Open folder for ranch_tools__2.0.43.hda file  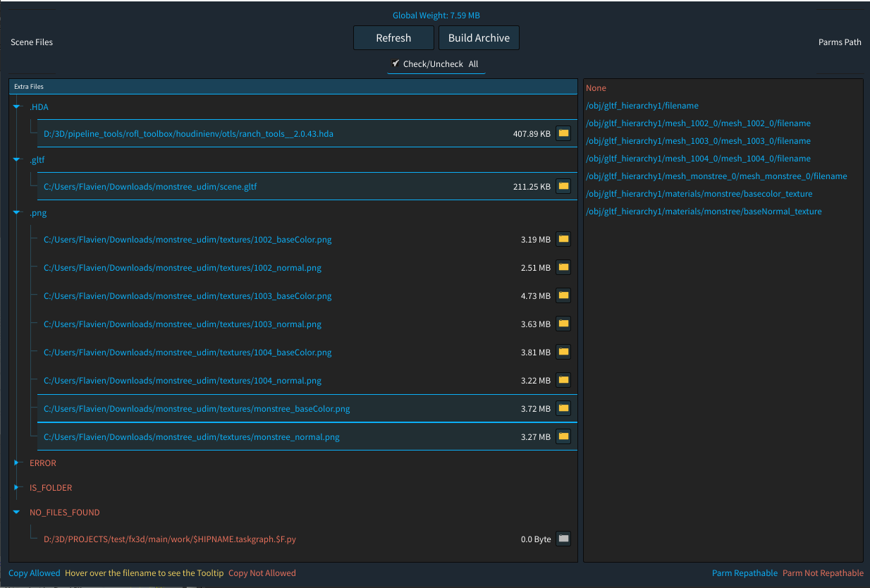(563, 133)
